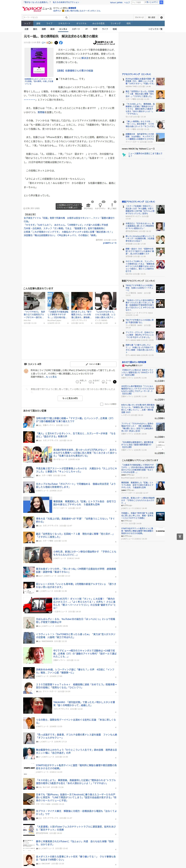Image resolution: width=186 pixels, height=868 pixels.
Task: Share the first comment on X
Action: coord(114,382)
